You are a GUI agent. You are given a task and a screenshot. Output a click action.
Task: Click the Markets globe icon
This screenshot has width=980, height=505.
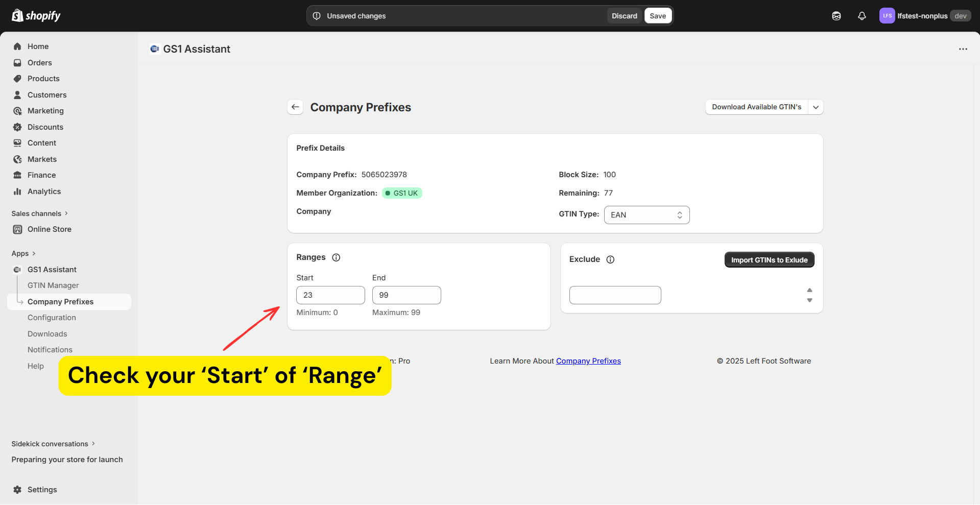coord(17,159)
